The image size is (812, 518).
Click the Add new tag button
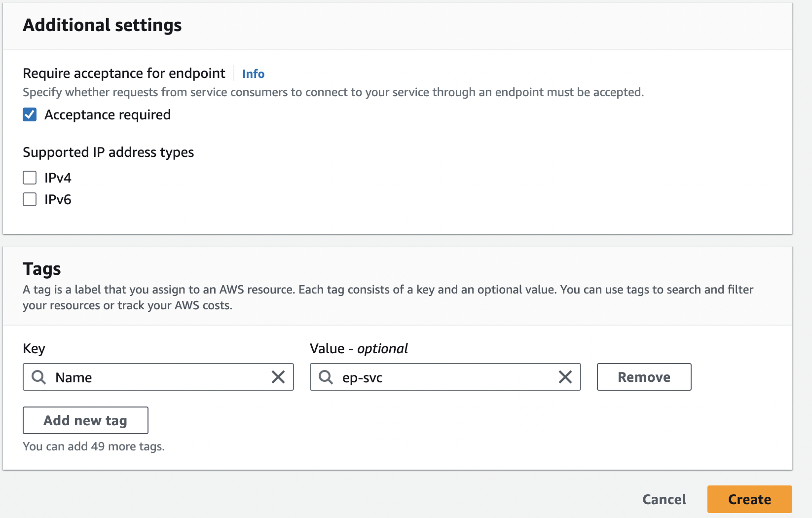click(85, 420)
